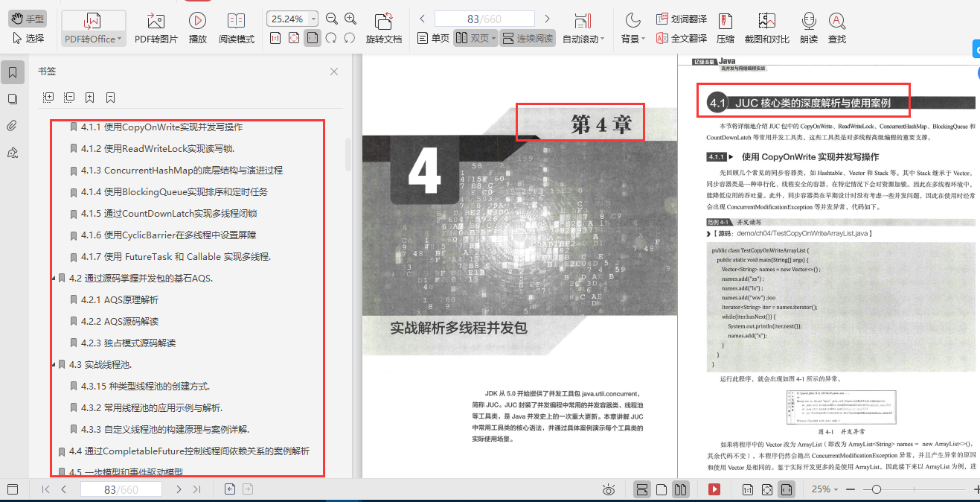This screenshot has height=502, width=980.
Task: Close the 书签 bookmarks panel
Action: (x=334, y=72)
